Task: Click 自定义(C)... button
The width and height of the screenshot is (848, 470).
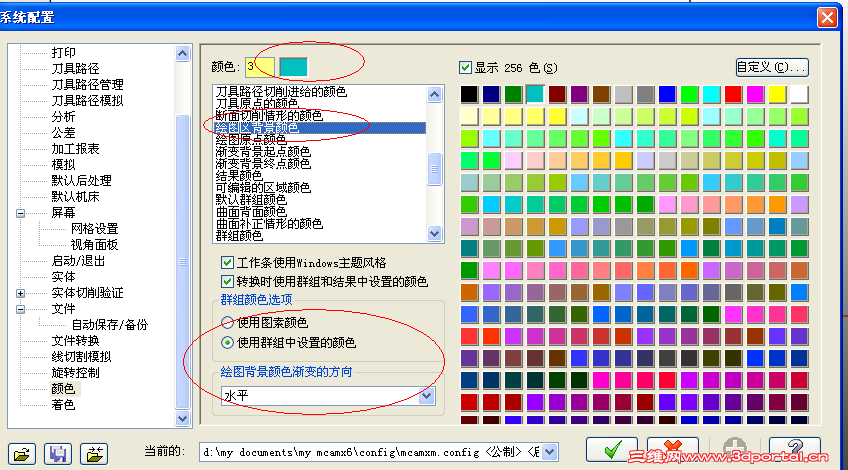Action: click(x=772, y=67)
